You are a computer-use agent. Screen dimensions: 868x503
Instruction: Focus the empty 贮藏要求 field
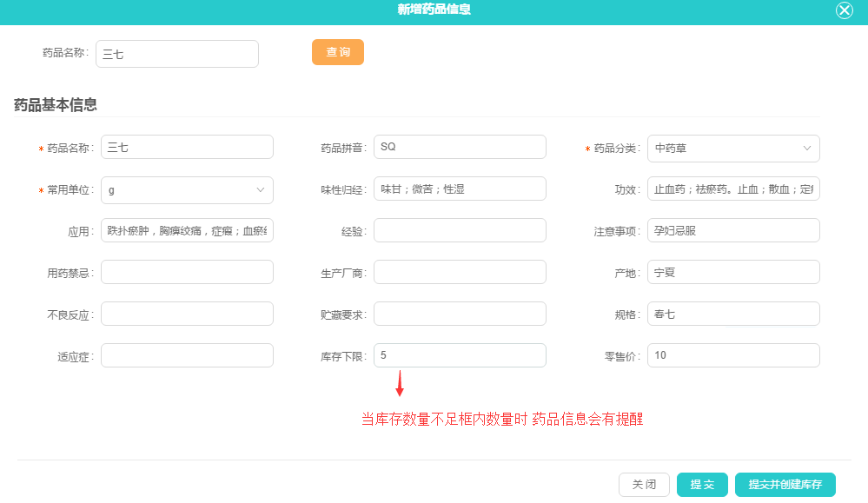[460, 314]
